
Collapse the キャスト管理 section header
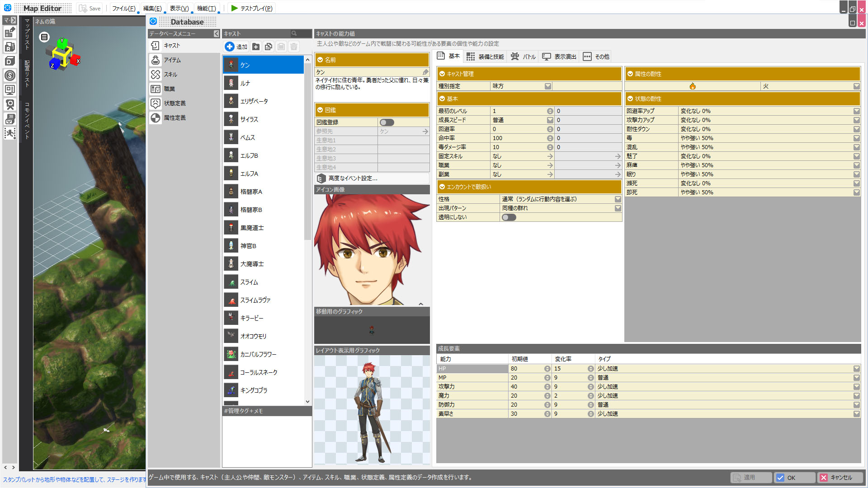[529, 74]
